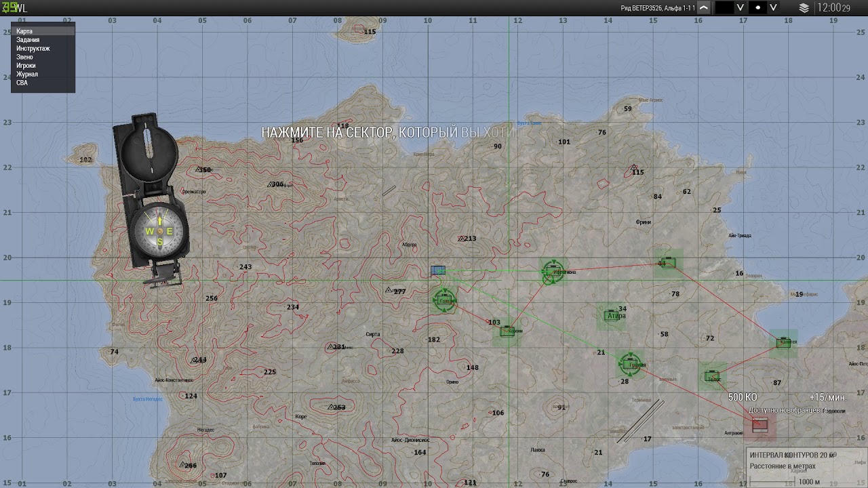The height and width of the screenshot is (488, 868).
Task: Open the Карта menu item
Action: pos(43,31)
